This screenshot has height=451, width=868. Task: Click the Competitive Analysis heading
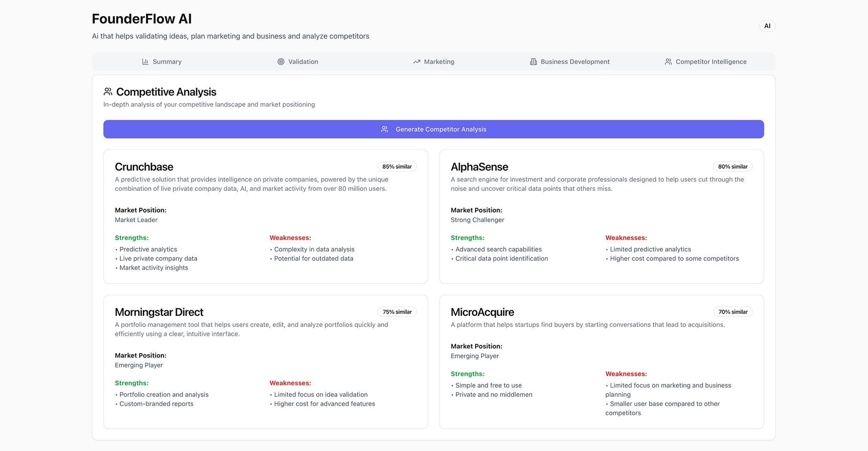coord(166,92)
